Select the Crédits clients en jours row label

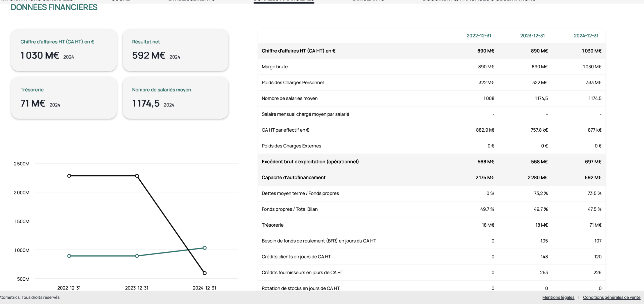pos(296,257)
